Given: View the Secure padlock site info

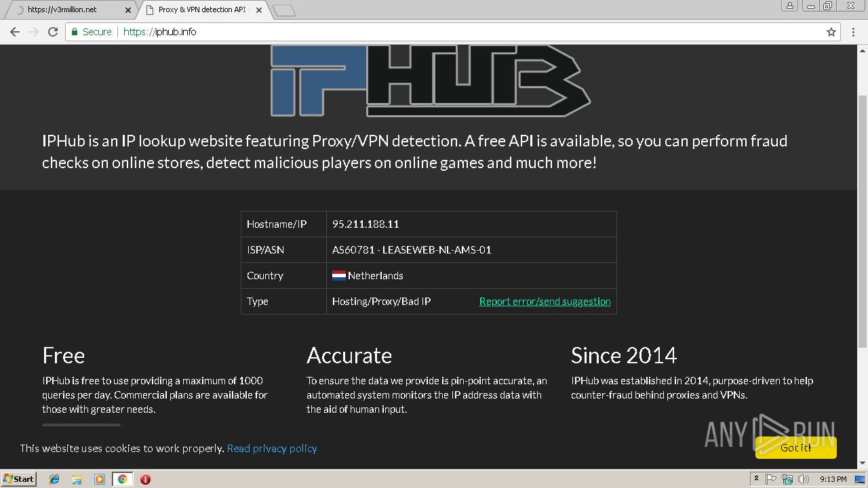Looking at the screenshot, I should [x=92, y=32].
